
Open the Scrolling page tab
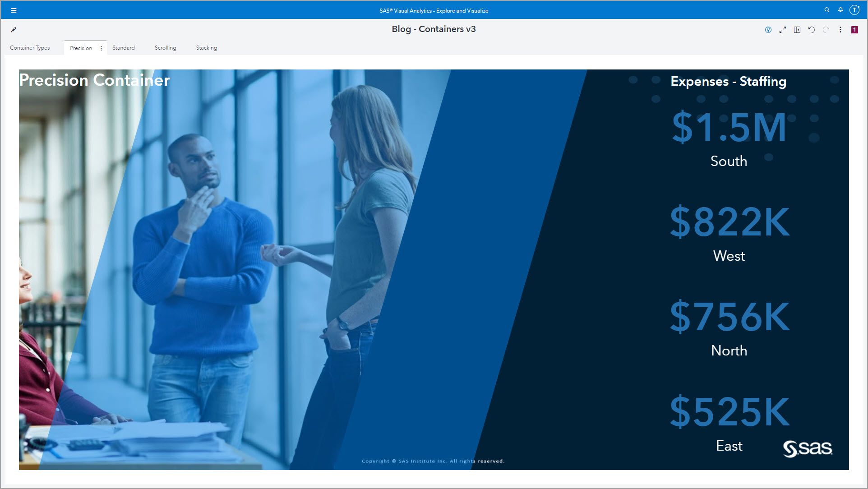(x=166, y=48)
